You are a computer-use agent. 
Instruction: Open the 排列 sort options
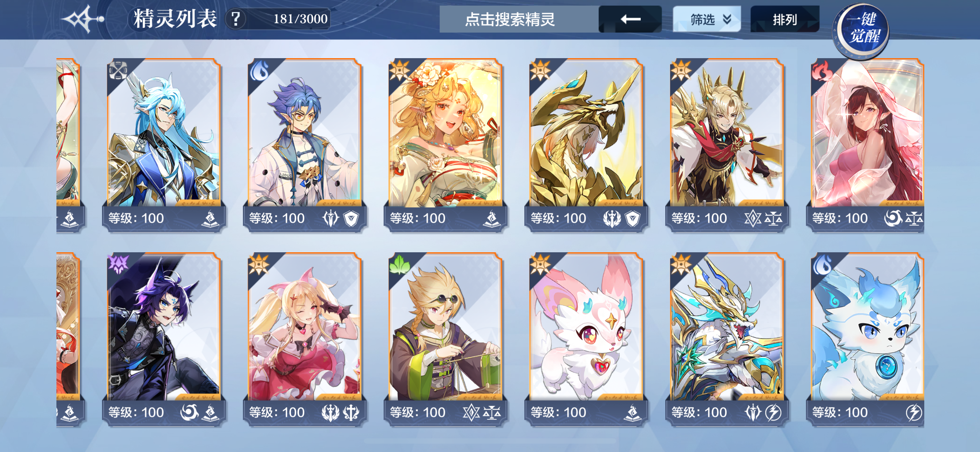click(x=784, y=19)
